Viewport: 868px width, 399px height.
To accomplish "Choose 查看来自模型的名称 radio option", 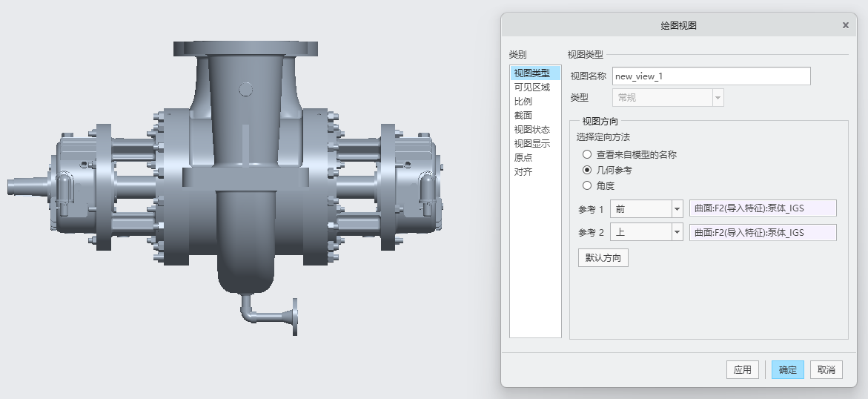I will 587,155.
